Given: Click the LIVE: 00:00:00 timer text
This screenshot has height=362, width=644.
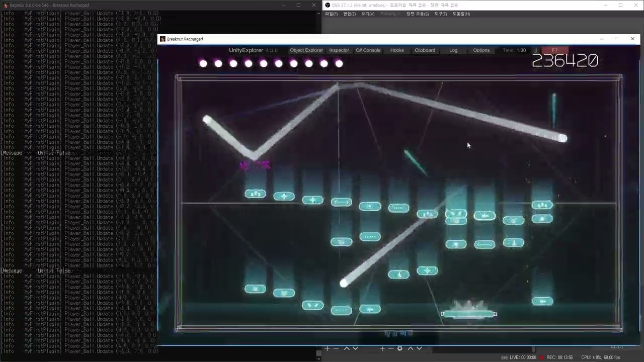Looking at the screenshot, I should click(523, 357).
